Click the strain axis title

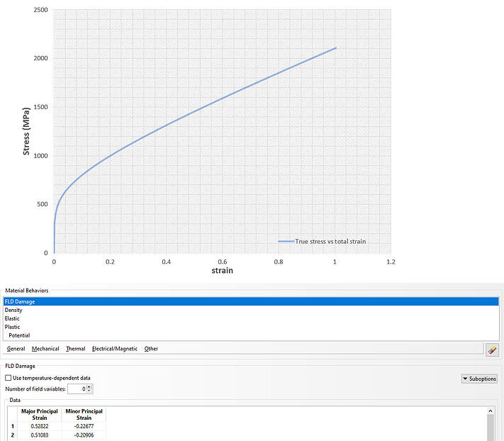click(222, 270)
